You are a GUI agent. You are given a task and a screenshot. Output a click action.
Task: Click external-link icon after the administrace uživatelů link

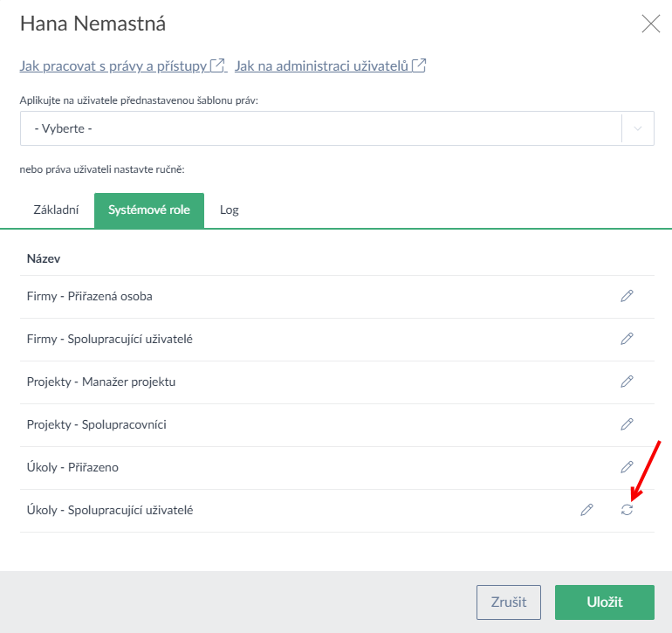pyautogui.click(x=420, y=65)
